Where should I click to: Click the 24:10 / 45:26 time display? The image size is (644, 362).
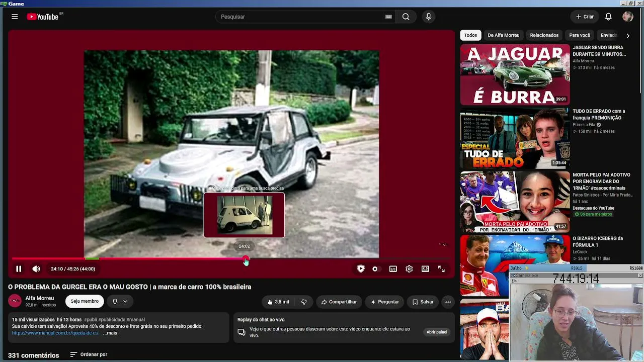coord(73,269)
